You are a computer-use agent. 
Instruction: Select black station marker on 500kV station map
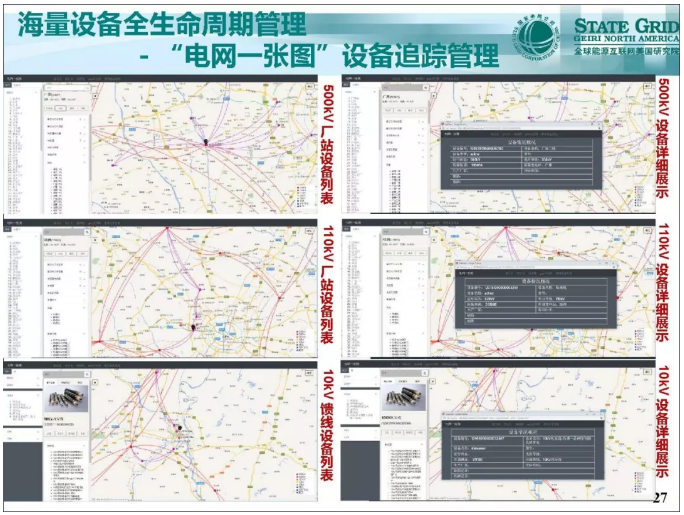pos(206,143)
